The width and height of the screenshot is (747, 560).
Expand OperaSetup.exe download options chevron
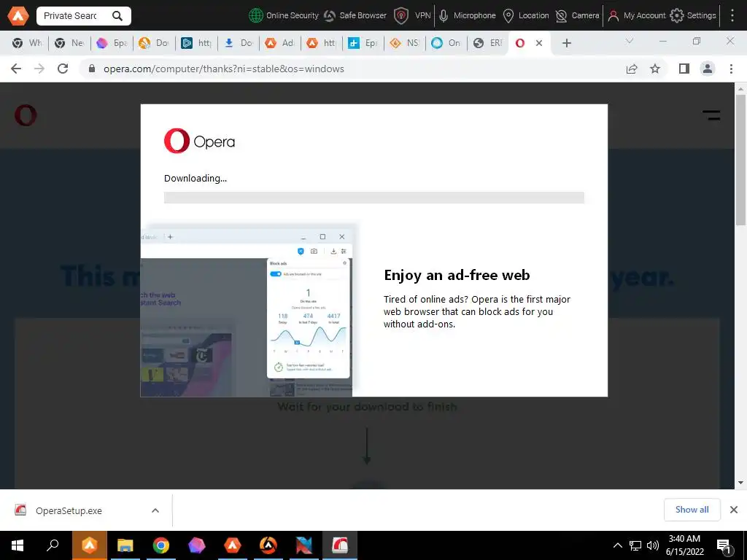point(155,510)
